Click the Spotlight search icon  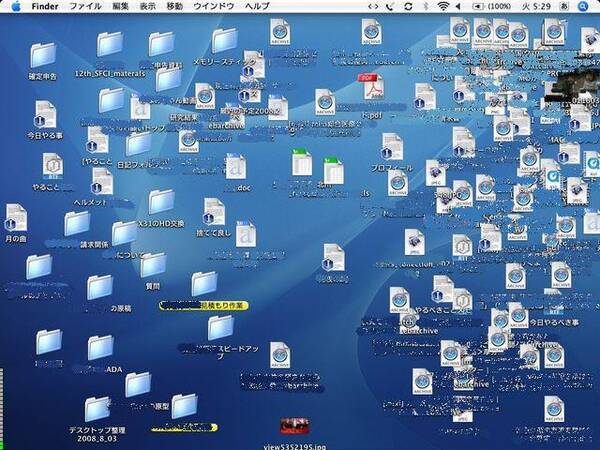(589, 6)
